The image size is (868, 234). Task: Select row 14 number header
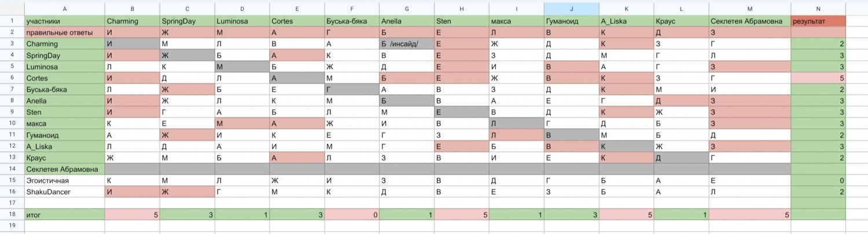click(12, 169)
